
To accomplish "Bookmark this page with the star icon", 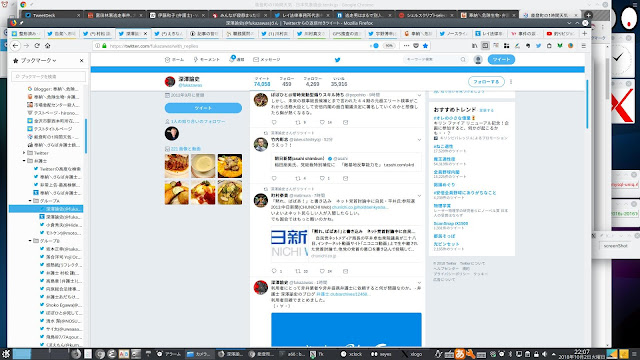I will point(425,46).
